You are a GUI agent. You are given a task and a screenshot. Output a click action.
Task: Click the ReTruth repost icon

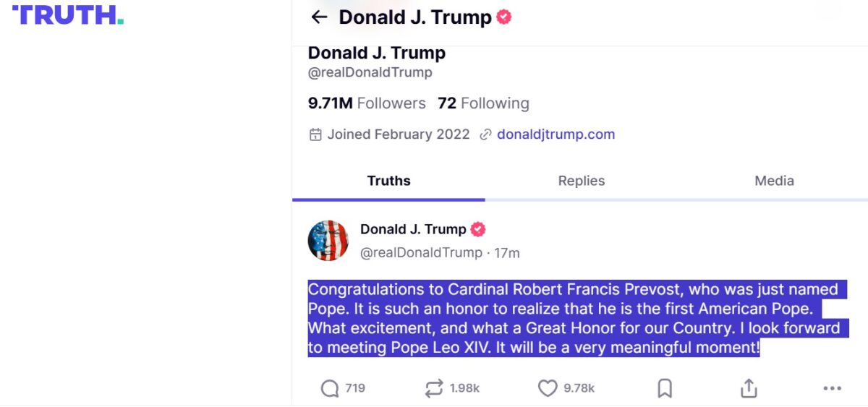[x=433, y=389]
